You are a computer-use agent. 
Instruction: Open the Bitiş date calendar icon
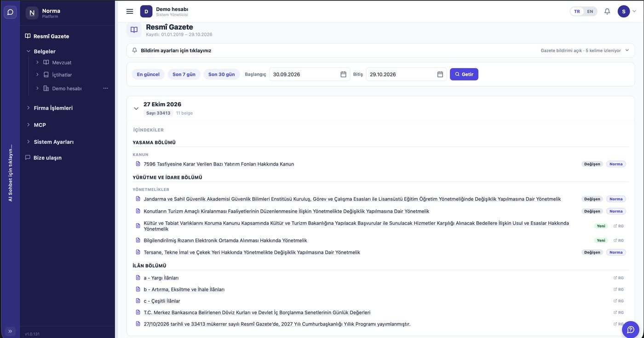click(x=440, y=74)
